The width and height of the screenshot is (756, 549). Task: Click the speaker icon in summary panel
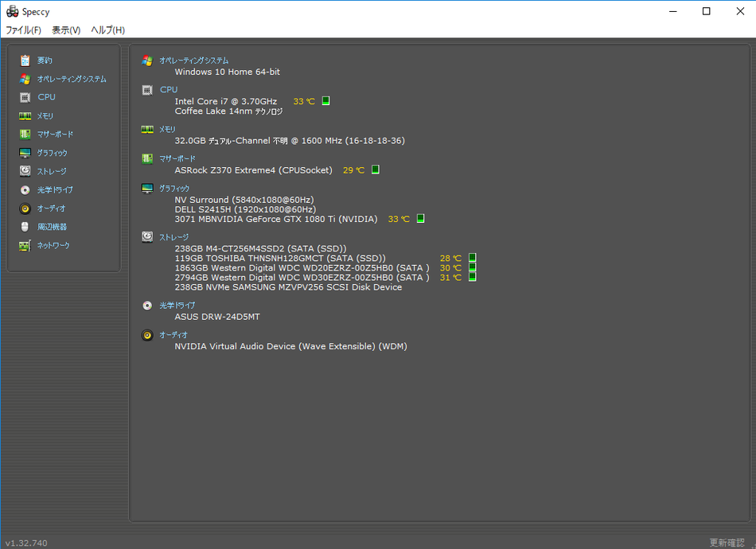coord(147,335)
